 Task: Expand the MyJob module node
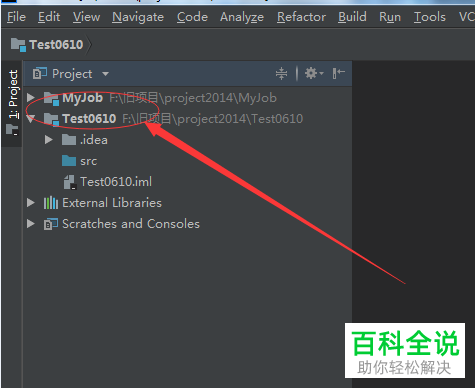[x=31, y=98]
